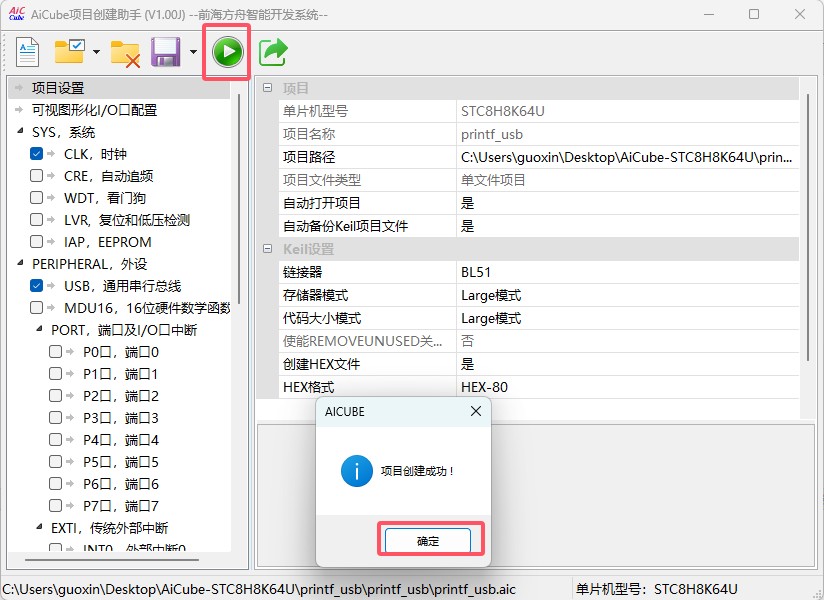Open dropdown arrow beside the save icon
This screenshot has width=824, height=600.
193,51
